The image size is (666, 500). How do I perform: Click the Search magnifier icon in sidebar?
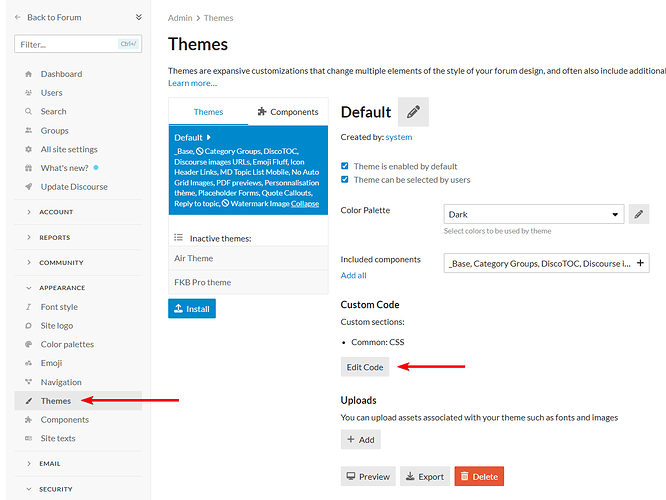(28, 111)
